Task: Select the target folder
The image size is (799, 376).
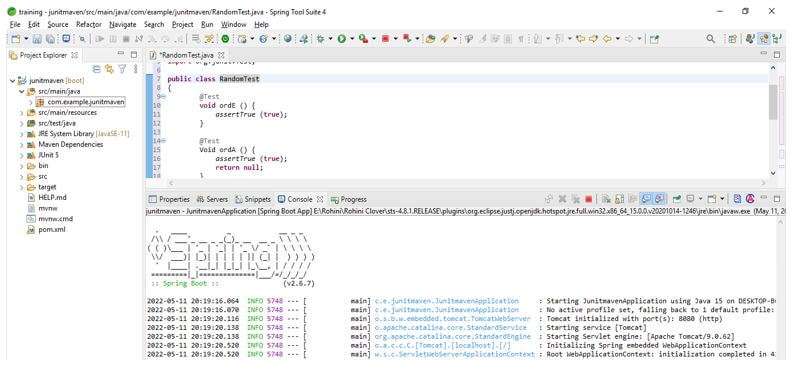Action: [47, 187]
